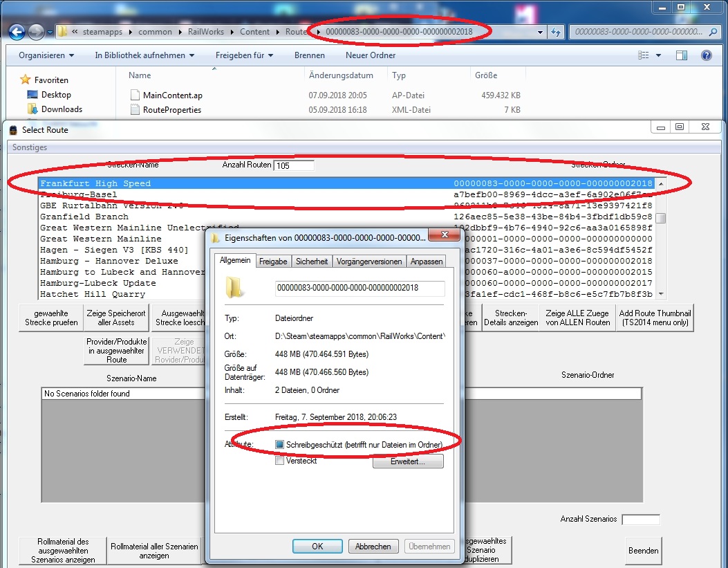Select the Granfield Branch route row
728x568 pixels.
click(x=346, y=217)
